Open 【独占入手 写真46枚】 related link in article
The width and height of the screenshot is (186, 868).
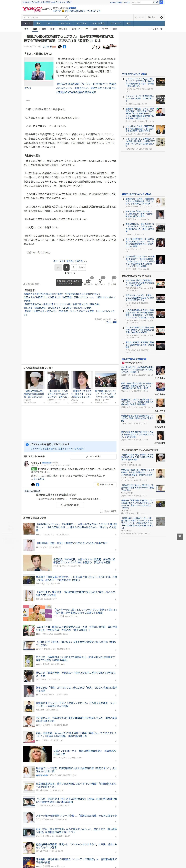86,88
